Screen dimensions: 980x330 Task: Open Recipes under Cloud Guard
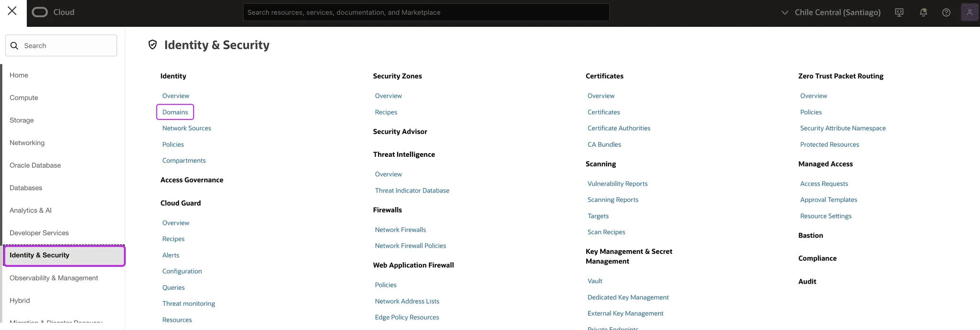click(x=173, y=239)
